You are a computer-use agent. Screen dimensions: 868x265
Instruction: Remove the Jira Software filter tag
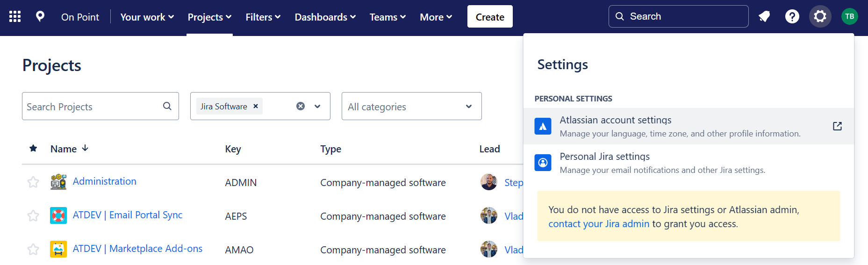[x=256, y=106]
